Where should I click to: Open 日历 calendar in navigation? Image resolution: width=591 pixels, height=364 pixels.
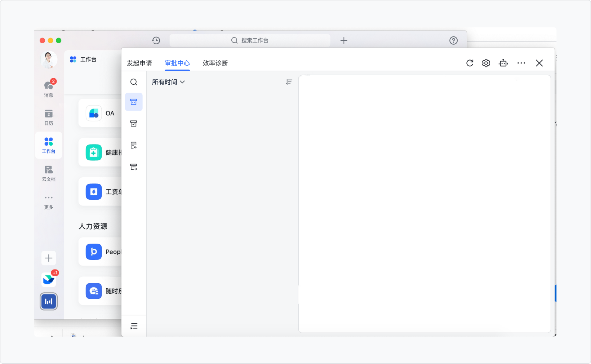49,117
